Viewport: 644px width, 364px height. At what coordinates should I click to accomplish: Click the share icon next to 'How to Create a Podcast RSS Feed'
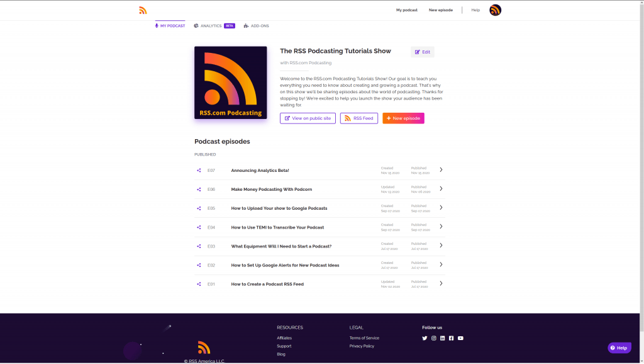[x=199, y=283]
